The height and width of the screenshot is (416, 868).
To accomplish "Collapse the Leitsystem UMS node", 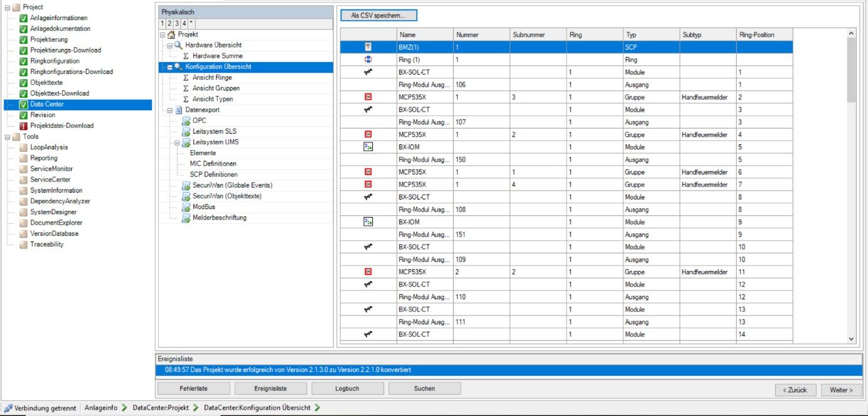I will click(178, 142).
